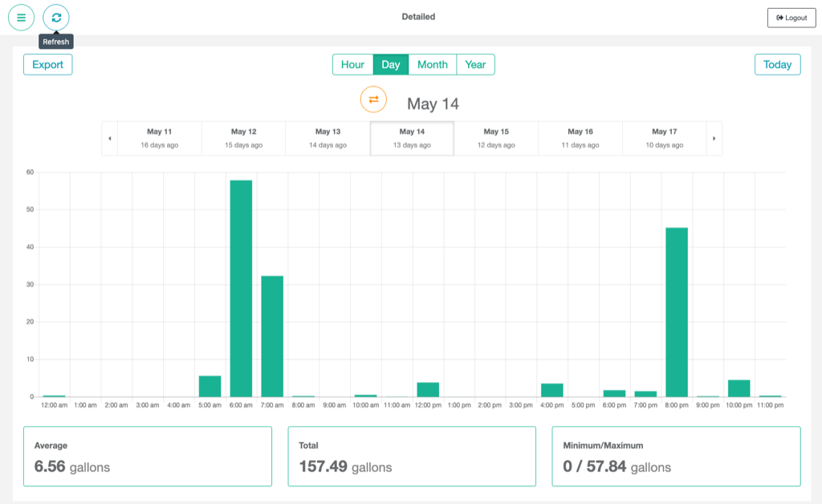The width and height of the screenshot is (822, 504).
Task: Select the Day view tab
Action: [391, 64]
